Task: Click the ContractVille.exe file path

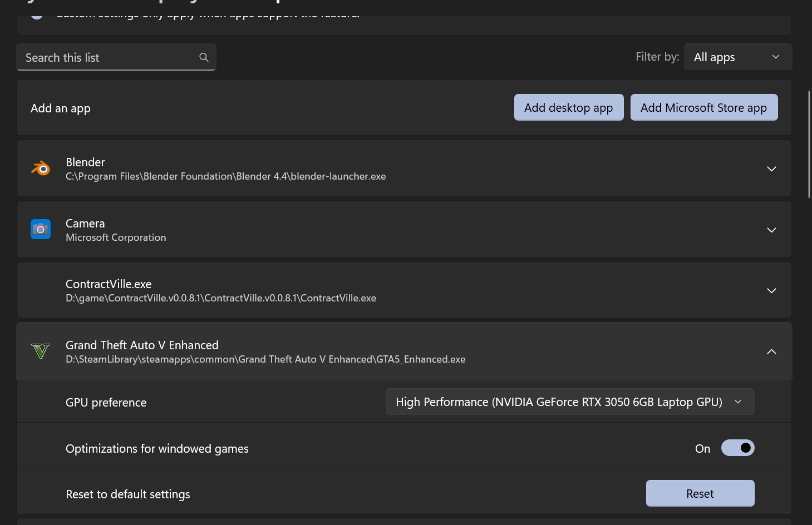Action: (x=221, y=298)
